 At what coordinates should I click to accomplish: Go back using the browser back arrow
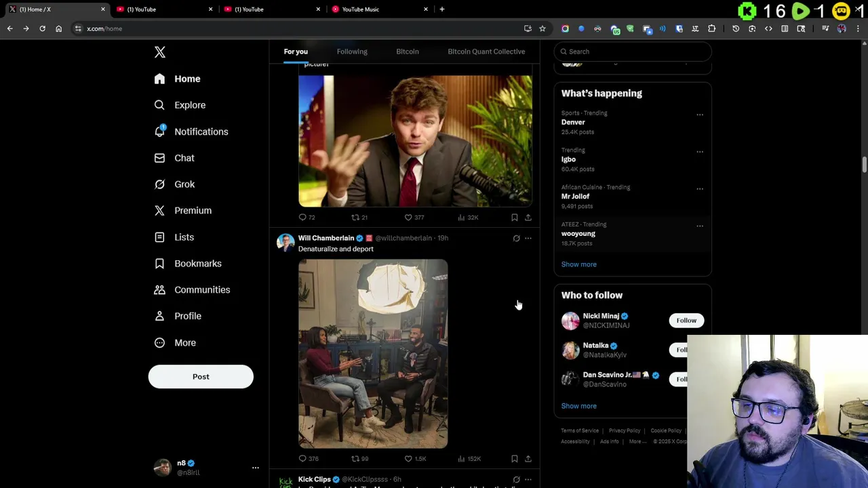click(9, 28)
